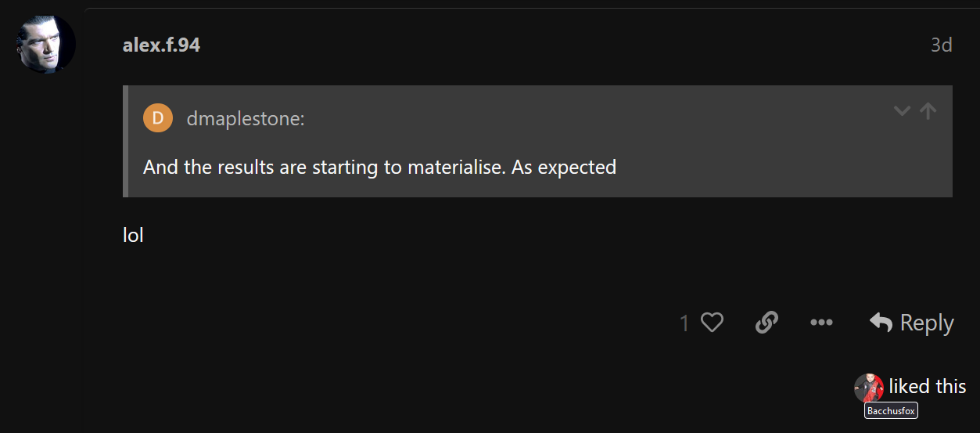Viewport: 980px width, 433px height.
Task: Copy post link using chain icon
Action: tap(766, 323)
